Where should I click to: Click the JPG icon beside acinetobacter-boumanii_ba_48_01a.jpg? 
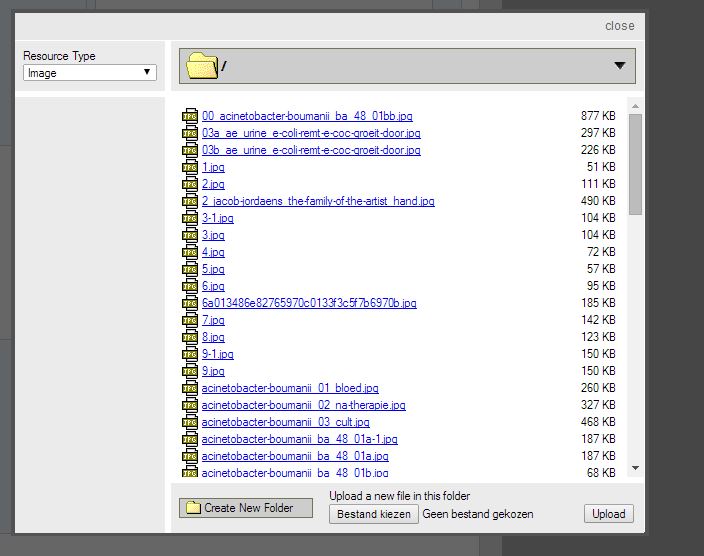point(189,456)
